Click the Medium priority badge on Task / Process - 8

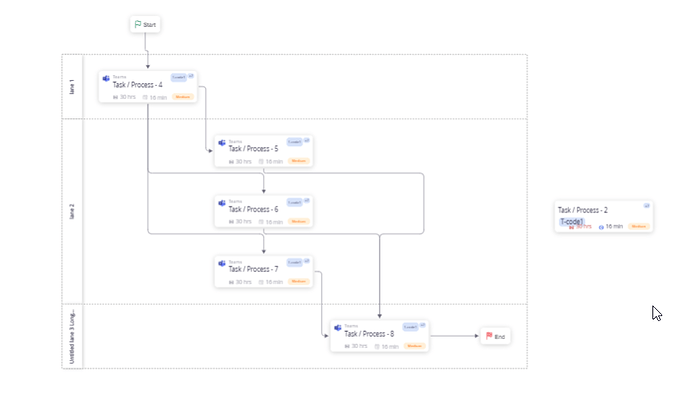coord(414,346)
